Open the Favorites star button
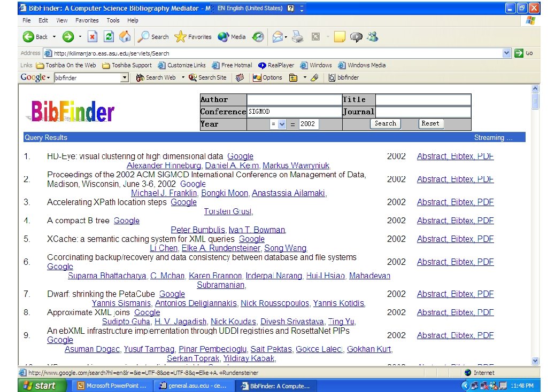 192,37
